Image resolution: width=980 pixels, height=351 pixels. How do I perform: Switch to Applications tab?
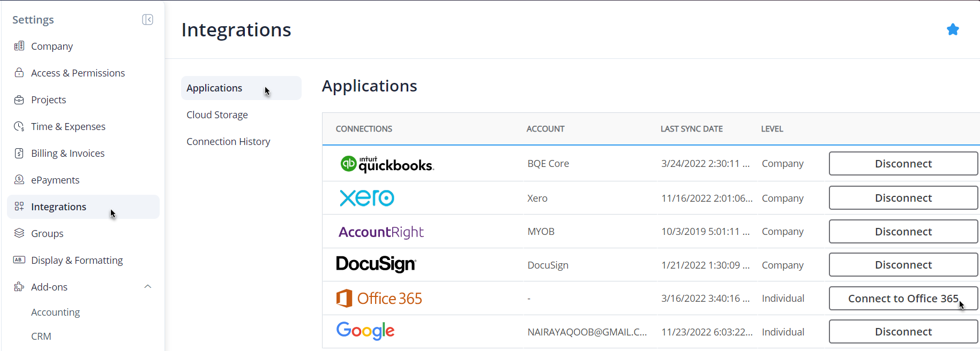241,88
